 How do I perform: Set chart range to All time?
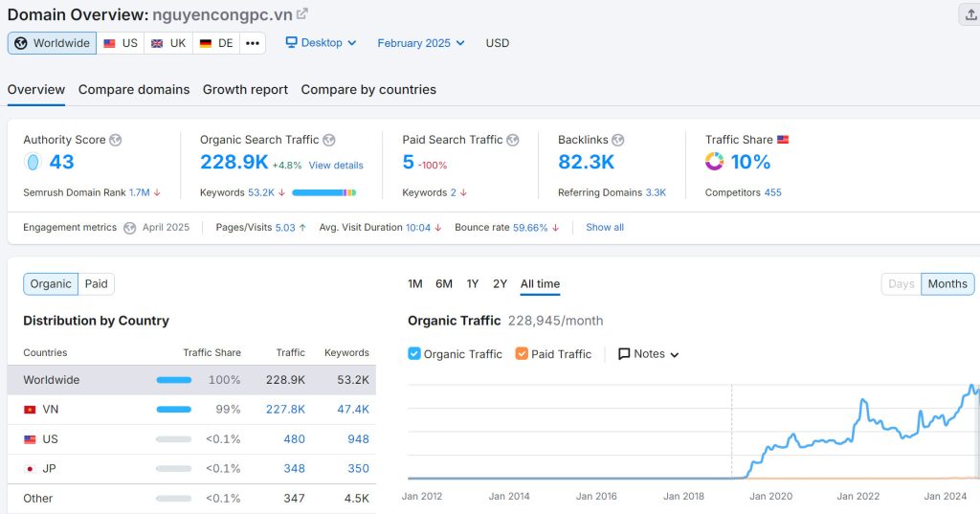click(540, 284)
